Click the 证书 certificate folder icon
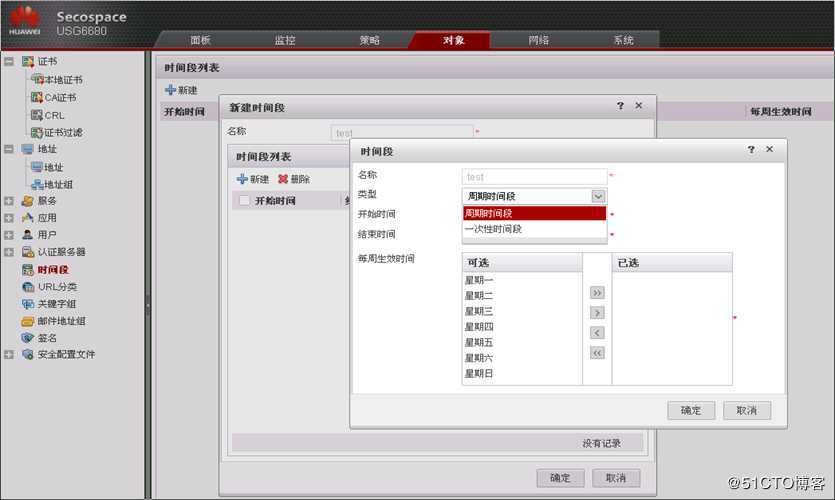 point(28,61)
